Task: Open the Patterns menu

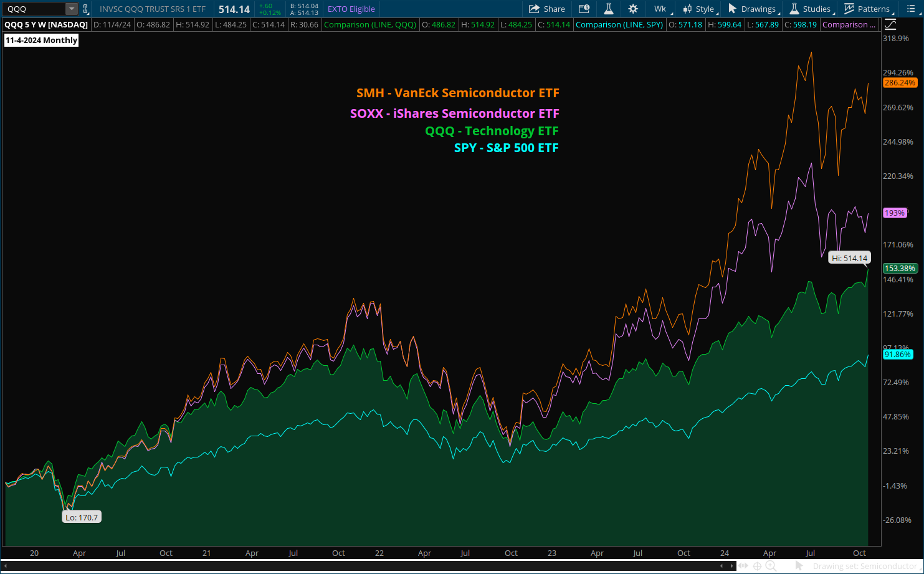Action: (867, 9)
